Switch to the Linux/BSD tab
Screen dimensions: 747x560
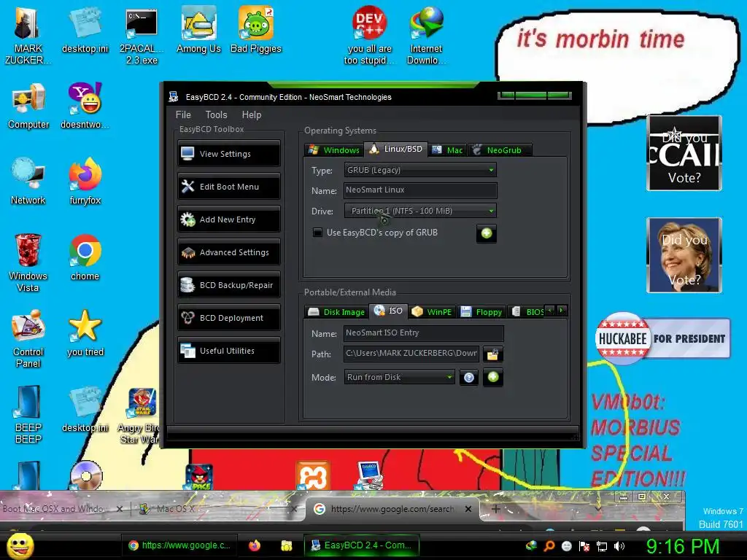click(396, 149)
